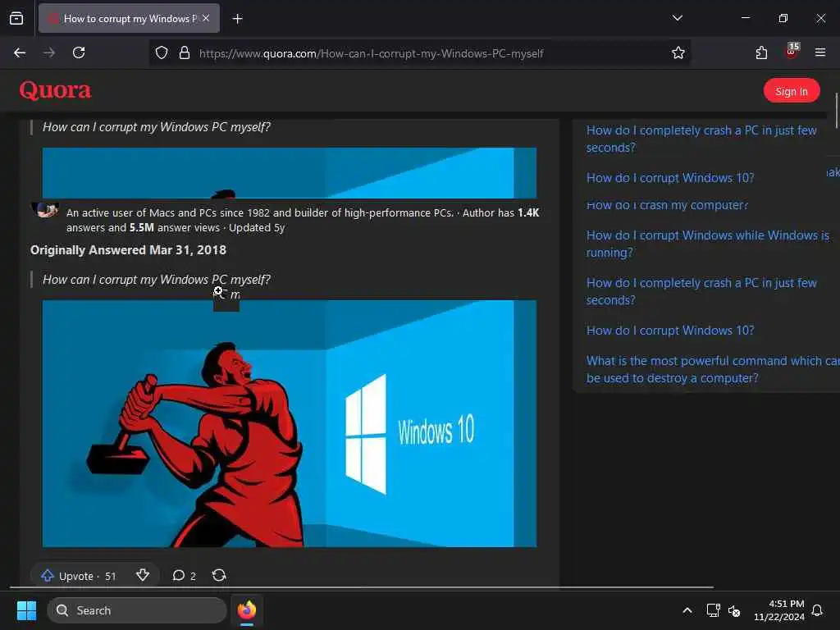This screenshot has height=630, width=840.
Task: Open the Windows 10 hammer illustration
Action: [290, 423]
